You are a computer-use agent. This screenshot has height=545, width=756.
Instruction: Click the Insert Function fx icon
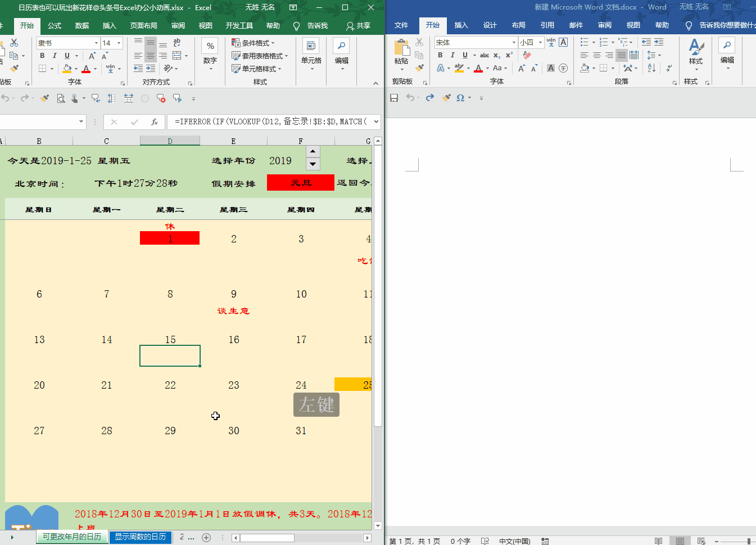[154, 121]
